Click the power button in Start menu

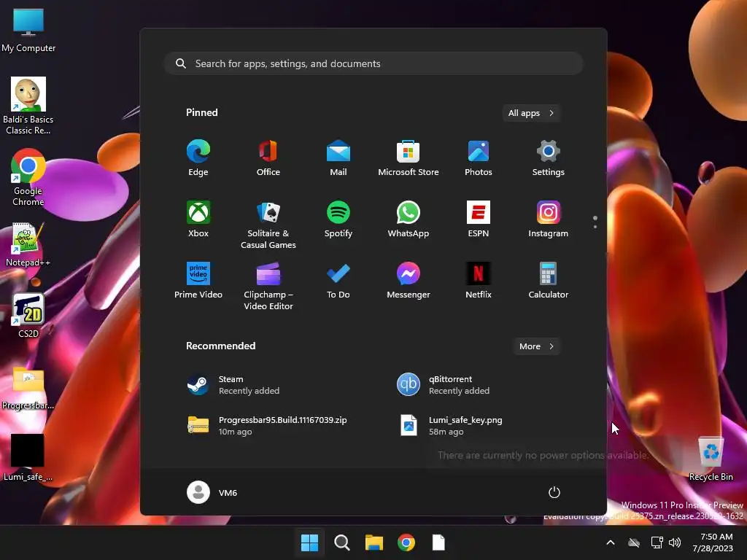click(554, 492)
